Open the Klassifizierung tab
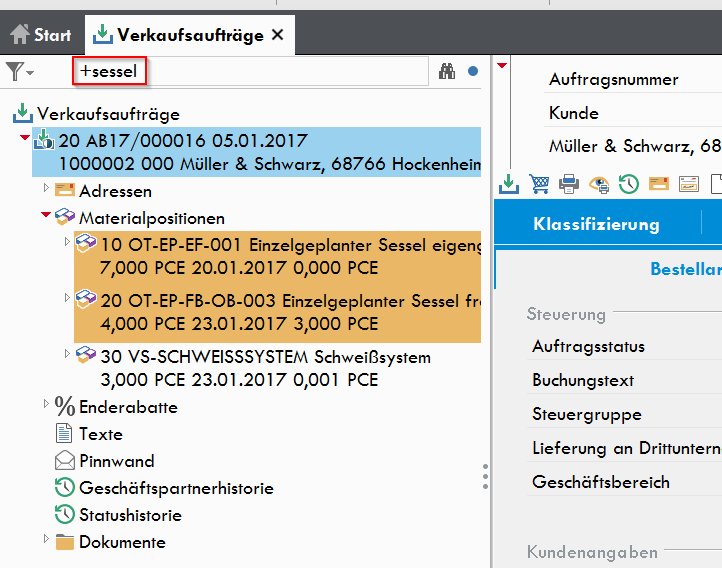722x568 pixels. (x=596, y=224)
